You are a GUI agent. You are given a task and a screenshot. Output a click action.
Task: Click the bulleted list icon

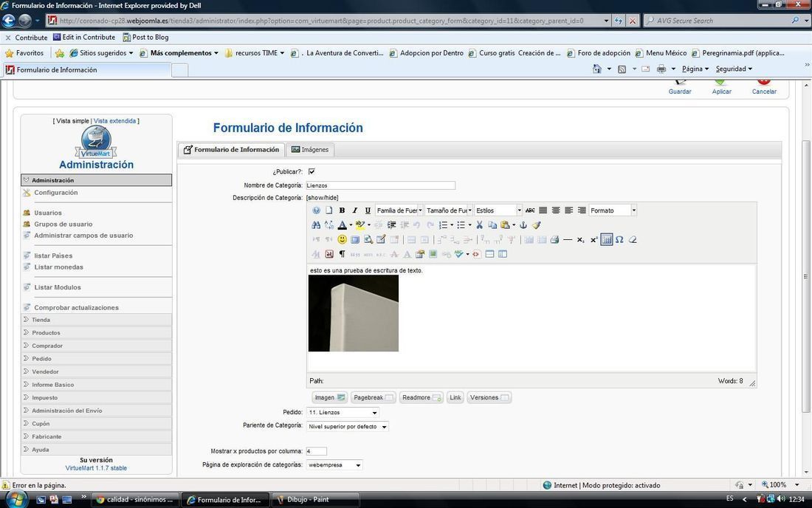tap(461, 224)
